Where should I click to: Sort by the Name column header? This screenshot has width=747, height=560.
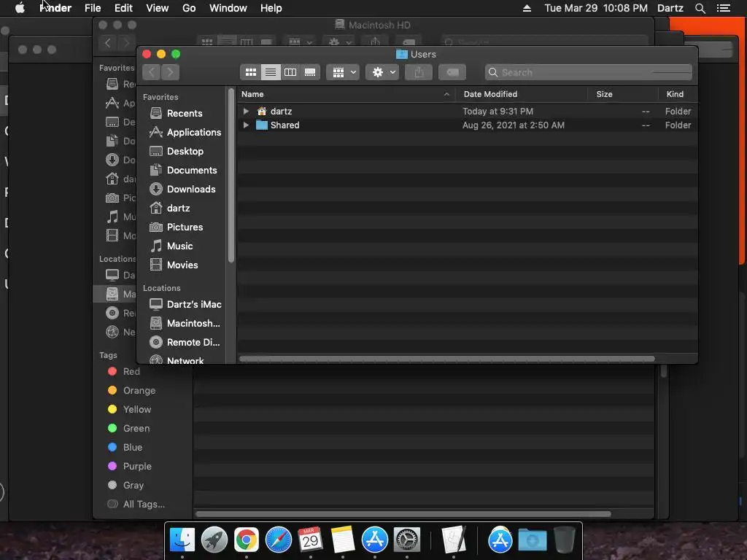click(346, 94)
